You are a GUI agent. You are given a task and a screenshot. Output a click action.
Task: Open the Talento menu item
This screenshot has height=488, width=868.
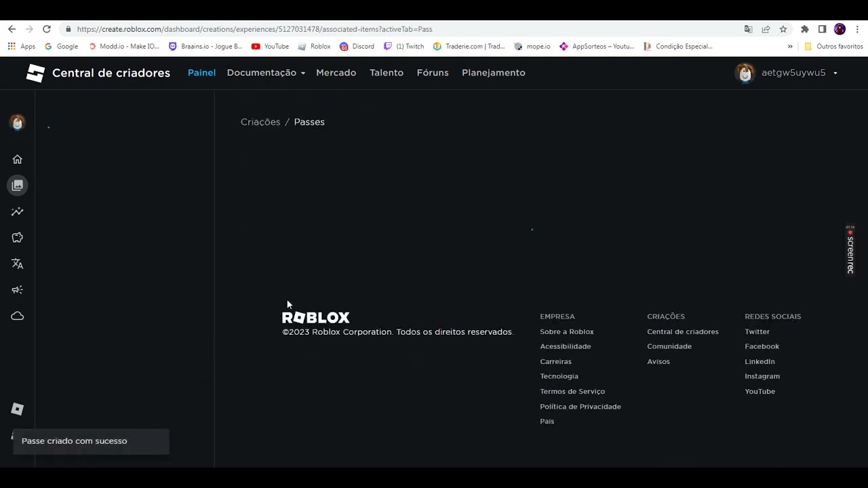[x=387, y=73]
